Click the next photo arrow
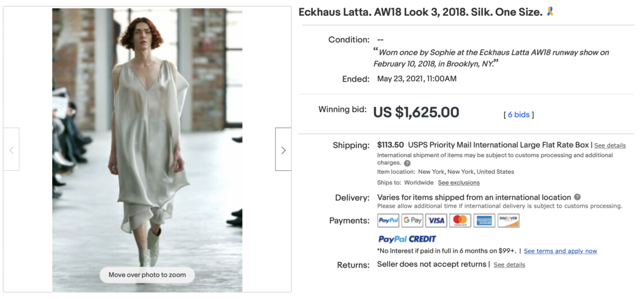Viewport: 644px width, 299px height. coord(283,150)
